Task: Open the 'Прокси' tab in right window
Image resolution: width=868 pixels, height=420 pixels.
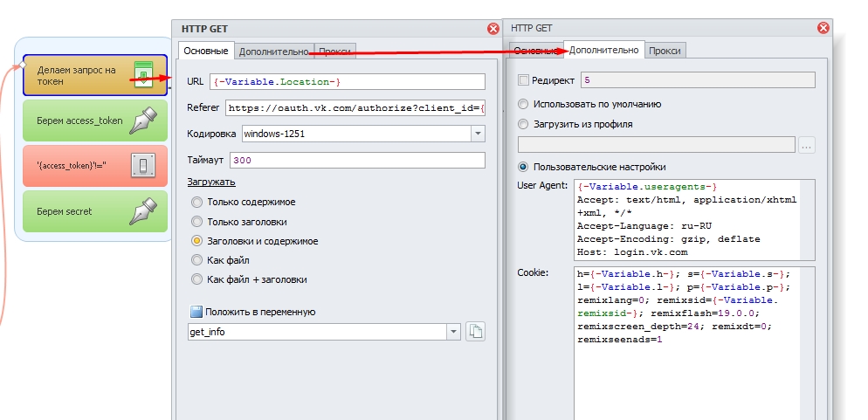Action: (x=665, y=51)
